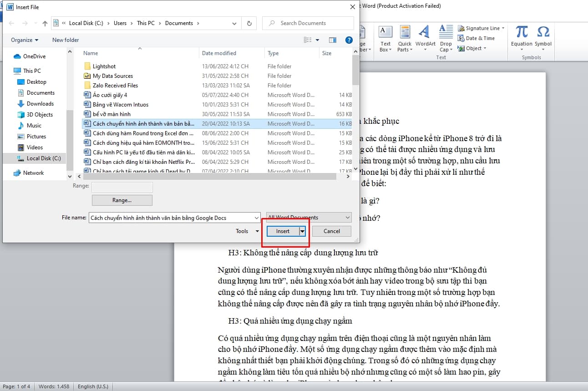Open 3D Objects in navigation pane
588x391 pixels.
pos(35,115)
